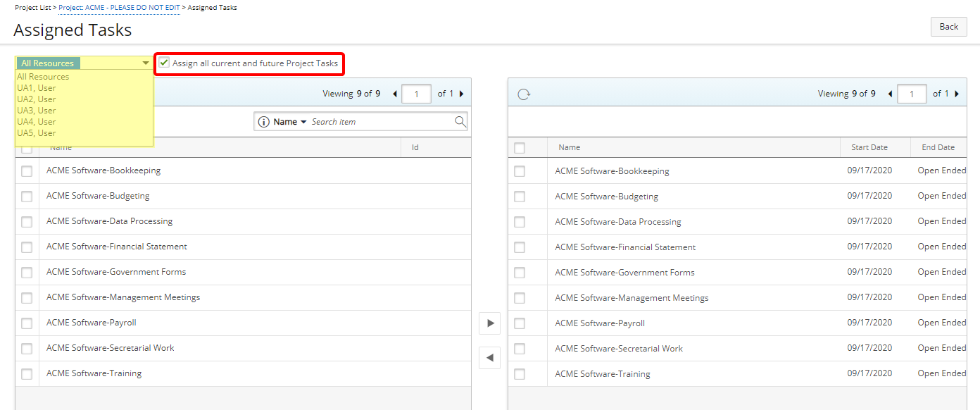Screen dimensions: 980x410
Task: Sort by End Date column header
Action: (938, 148)
